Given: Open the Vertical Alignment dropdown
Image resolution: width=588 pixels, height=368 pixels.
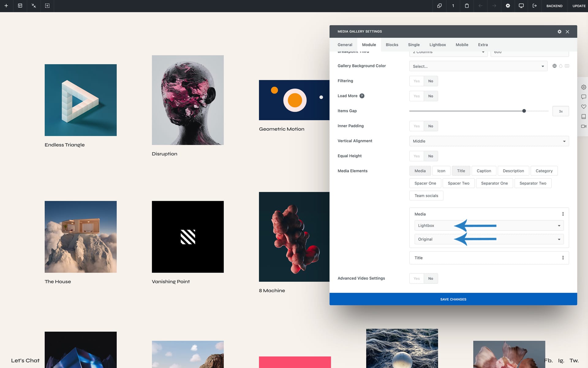Looking at the screenshot, I should (x=489, y=141).
